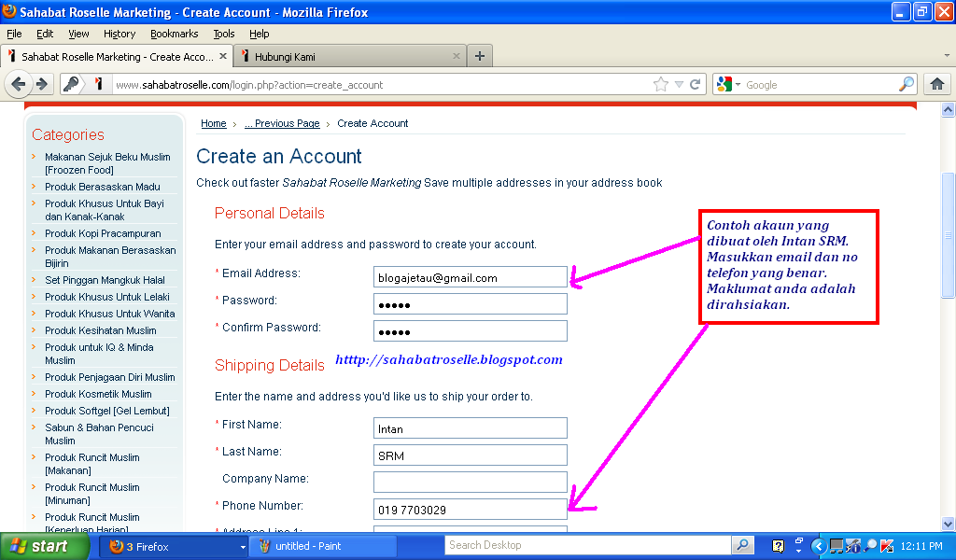This screenshot has width=956, height=560.
Task: Click the Email Address input field
Action: point(471,277)
